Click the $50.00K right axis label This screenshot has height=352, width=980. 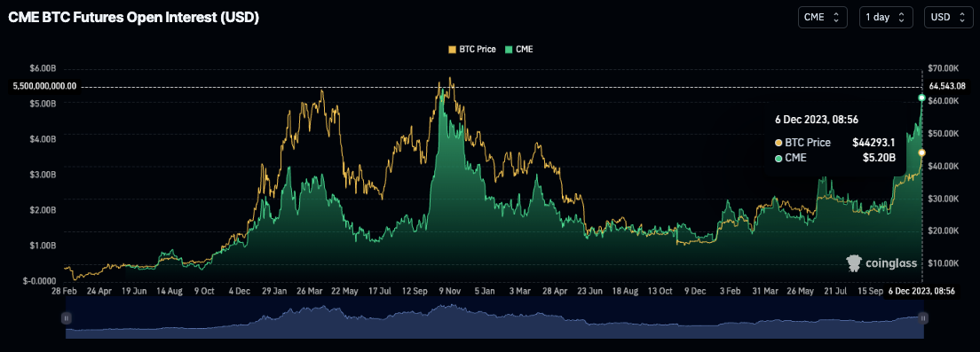point(943,134)
